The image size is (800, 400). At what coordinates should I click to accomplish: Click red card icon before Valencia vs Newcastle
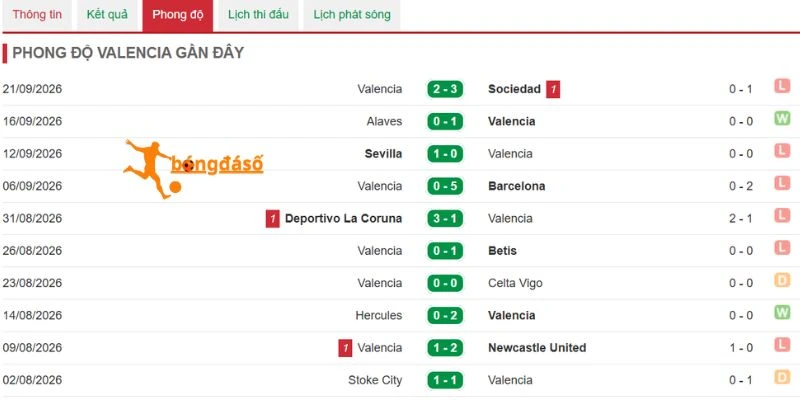[x=345, y=348]
